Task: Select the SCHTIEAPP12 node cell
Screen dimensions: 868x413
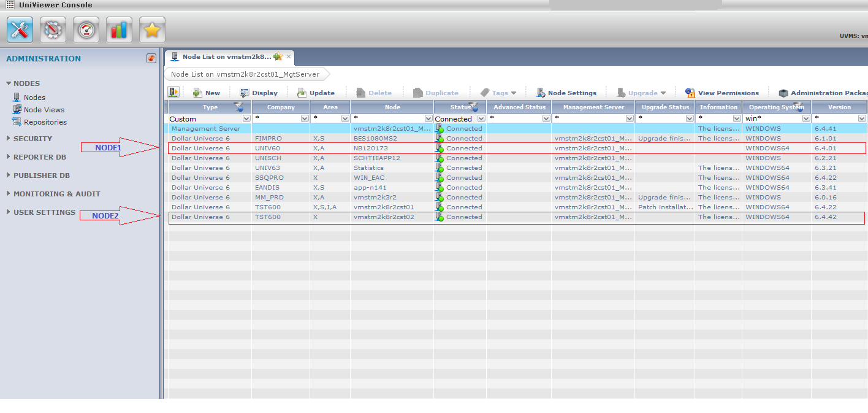Action: click(x=392, y=158)
